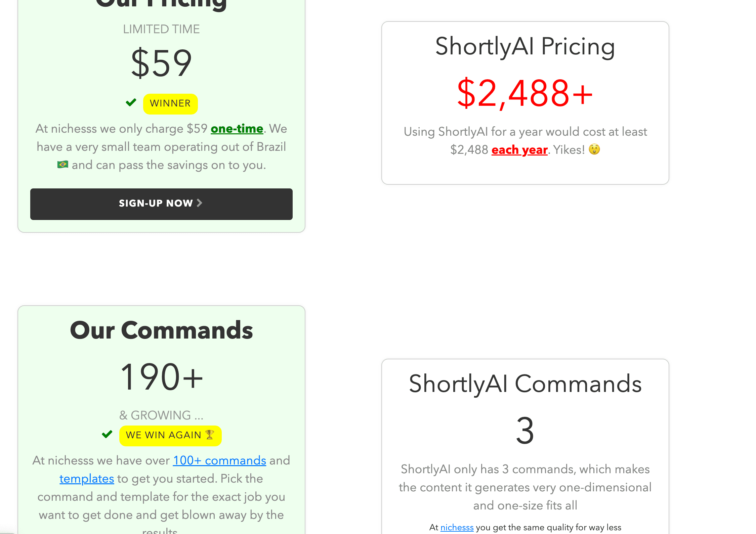Image resolution: width=756 pixels, height=534 pixels.
Task: Click the green checkmark beside WE WIN AGAIN
Action: [x=107, y=434]
